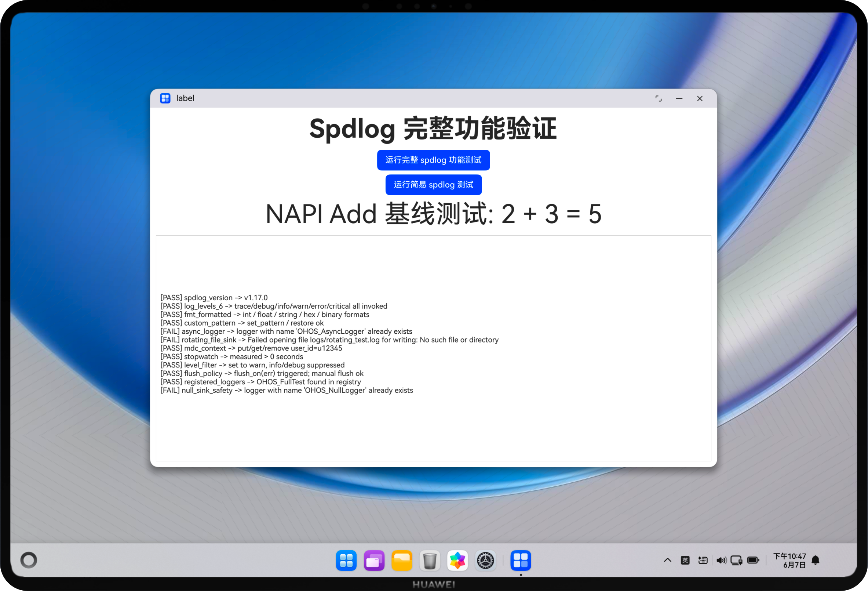The image size is (868, 591).
Task: Maximize the label window
Action: (659, 98)
